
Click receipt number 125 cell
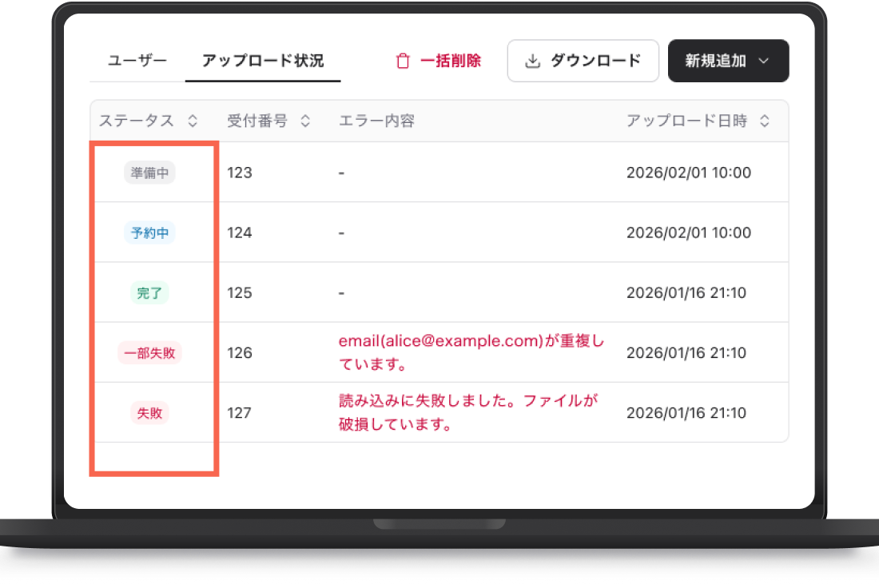[x=240, y=292]
